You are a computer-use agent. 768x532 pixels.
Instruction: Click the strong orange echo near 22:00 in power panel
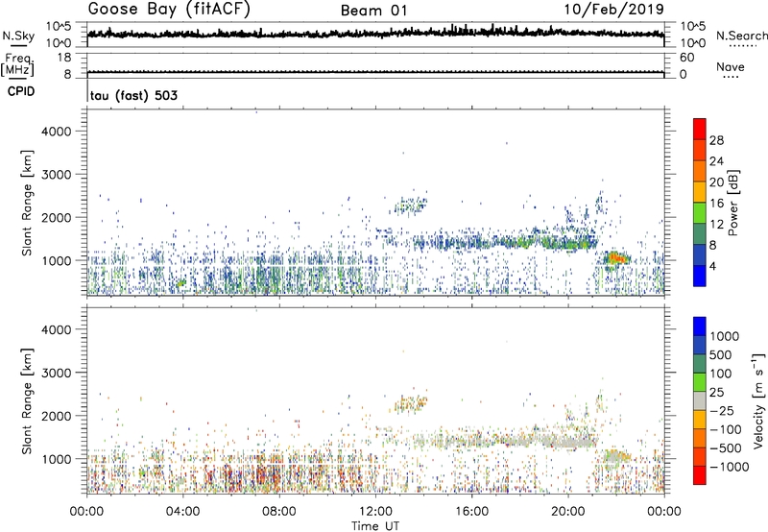(x=617, y=257)
